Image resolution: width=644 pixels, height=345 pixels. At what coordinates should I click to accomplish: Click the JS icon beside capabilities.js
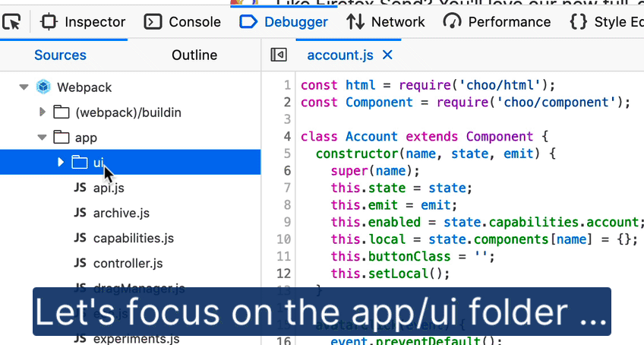coord(80,238)
